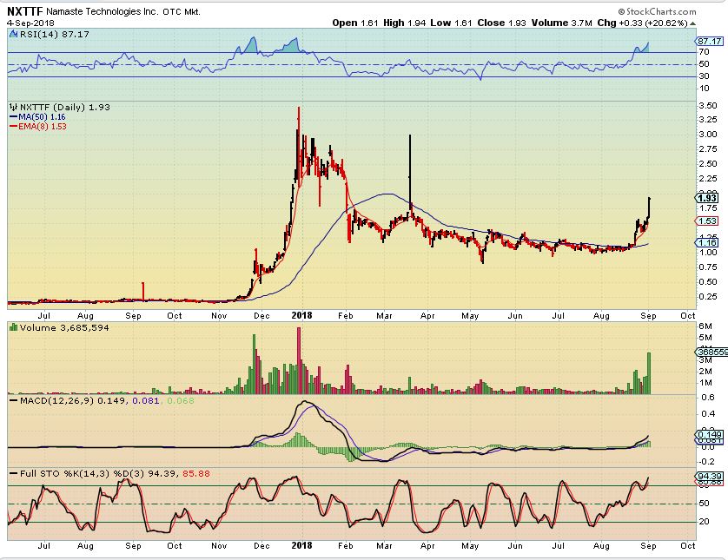Click the 2018 label on the price chart axis

click(x=301, y=315)
